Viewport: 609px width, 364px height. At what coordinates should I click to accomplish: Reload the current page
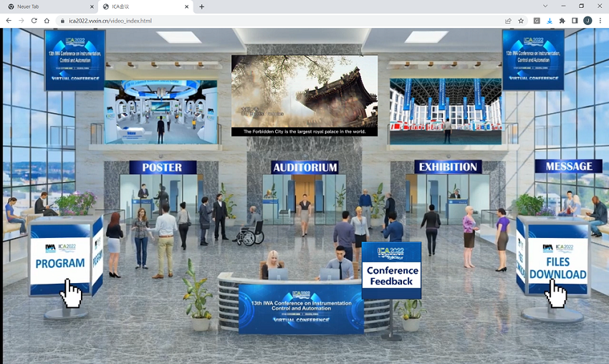pyautogui.click(x=34, y=21)
